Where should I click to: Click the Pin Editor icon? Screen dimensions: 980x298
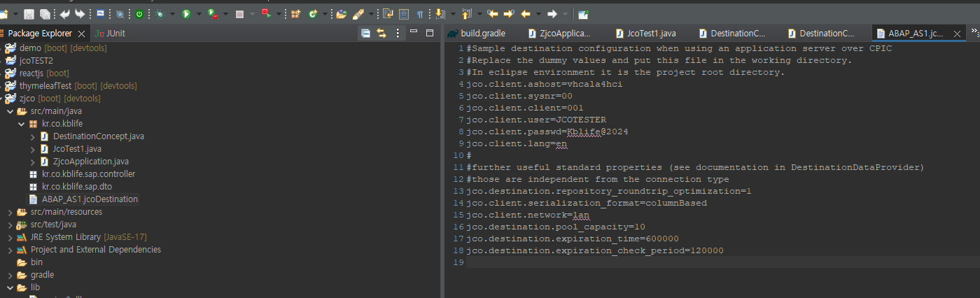pos(583,14)
